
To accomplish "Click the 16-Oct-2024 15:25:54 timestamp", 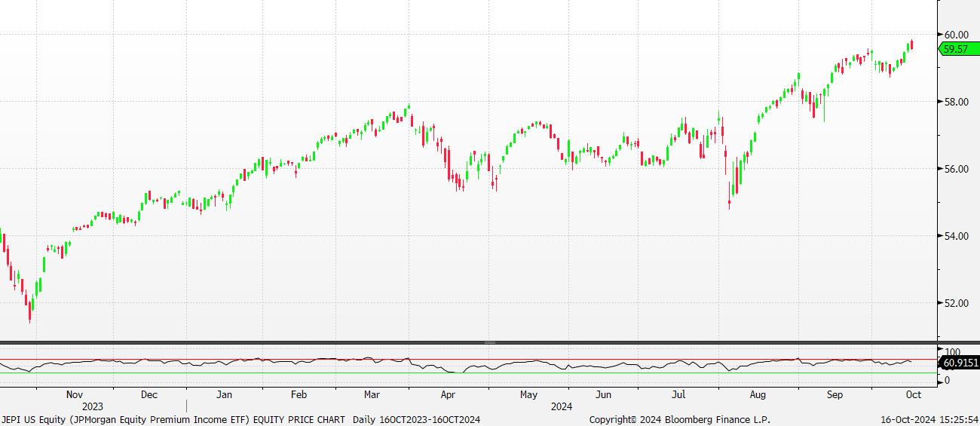I will pos(929,419).
